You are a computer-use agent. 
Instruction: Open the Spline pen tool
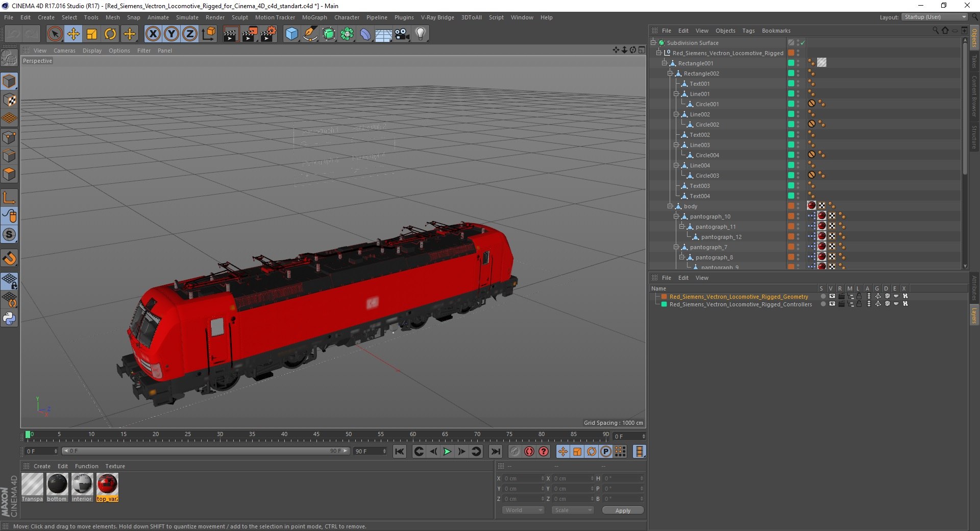pyautogui.click(x=310, y=34)
